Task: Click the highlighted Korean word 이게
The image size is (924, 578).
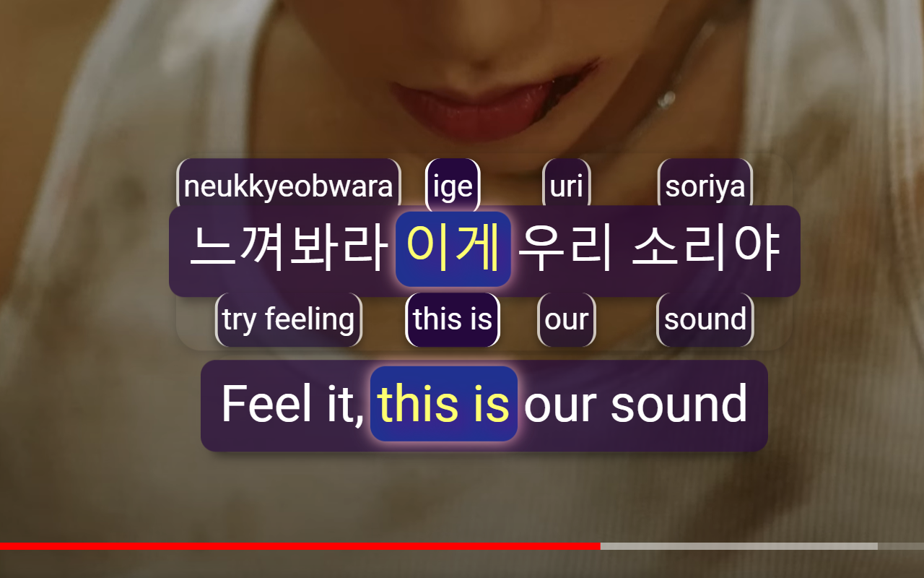Action: tap(453, 249)
